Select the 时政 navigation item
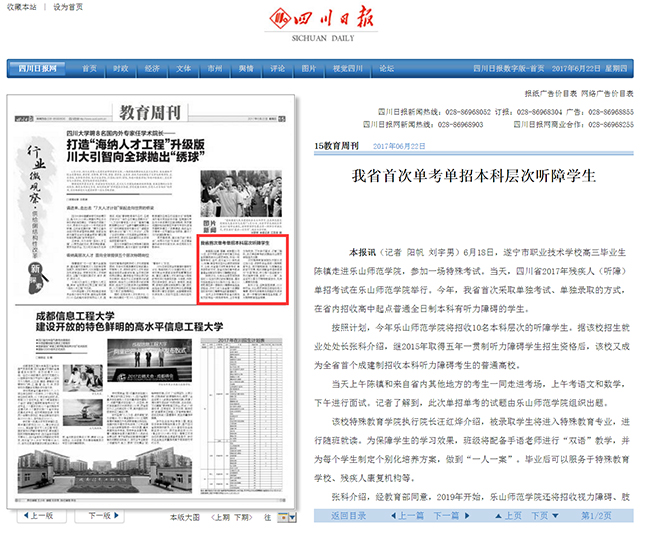This screenshot has width=650, height=538. (x=121, y=68)
